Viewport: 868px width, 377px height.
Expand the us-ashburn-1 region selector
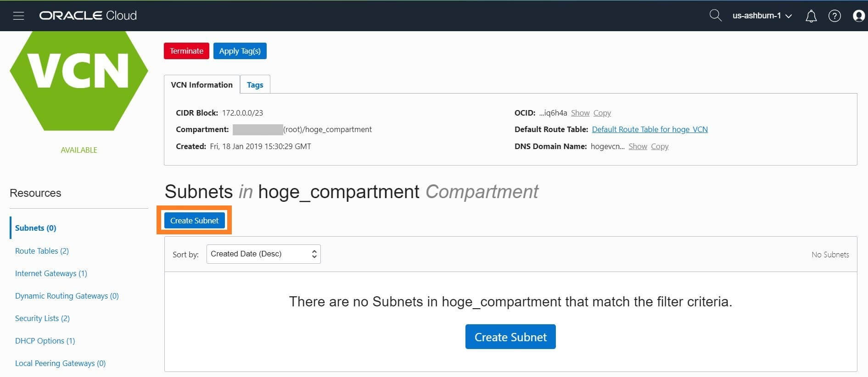tap(762, 16)
